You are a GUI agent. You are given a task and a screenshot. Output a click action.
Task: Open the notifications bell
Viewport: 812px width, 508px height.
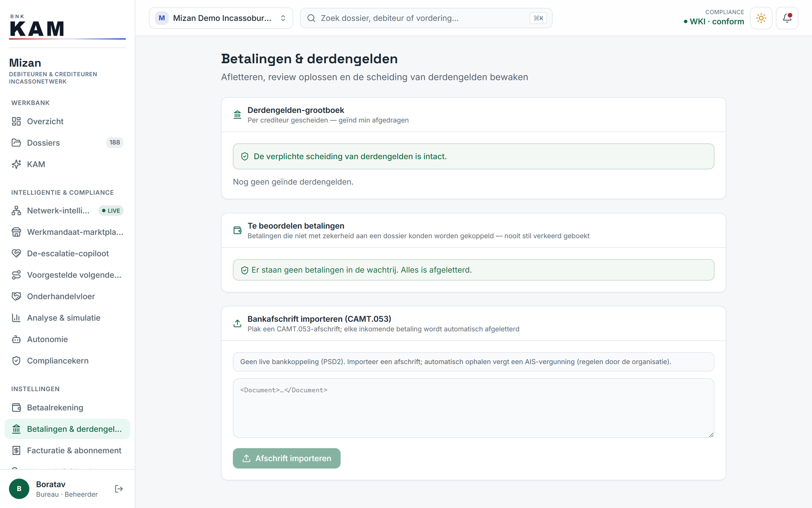point(787,18)
